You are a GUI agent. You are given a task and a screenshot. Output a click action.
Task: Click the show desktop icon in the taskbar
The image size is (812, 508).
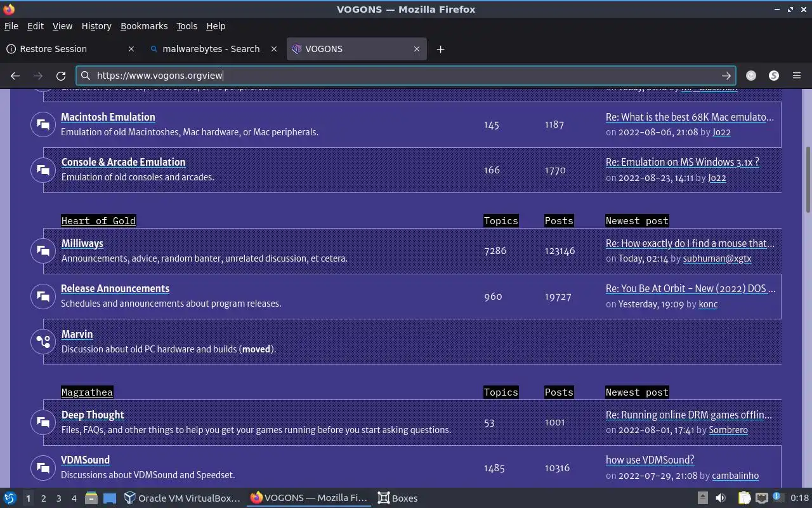pos(110,498)
